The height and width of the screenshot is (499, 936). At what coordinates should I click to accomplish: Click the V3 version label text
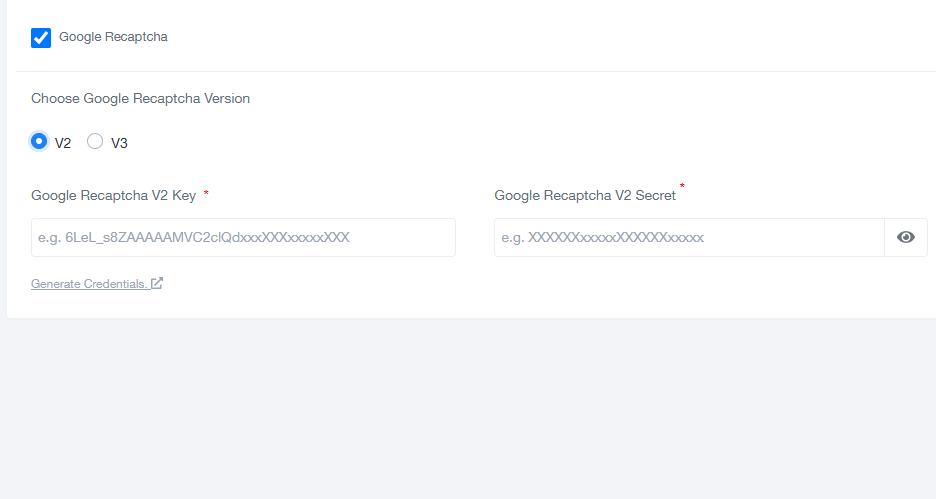[119, 143]
